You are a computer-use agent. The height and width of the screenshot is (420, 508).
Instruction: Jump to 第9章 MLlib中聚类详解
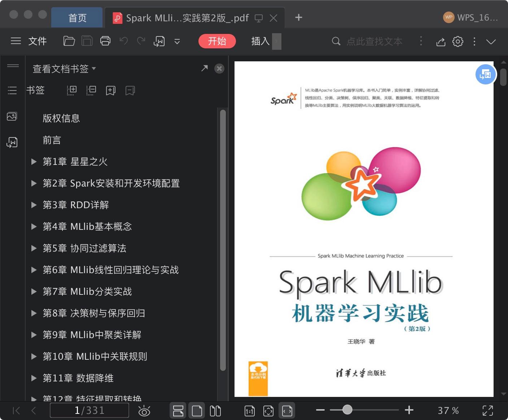[92, 335]
